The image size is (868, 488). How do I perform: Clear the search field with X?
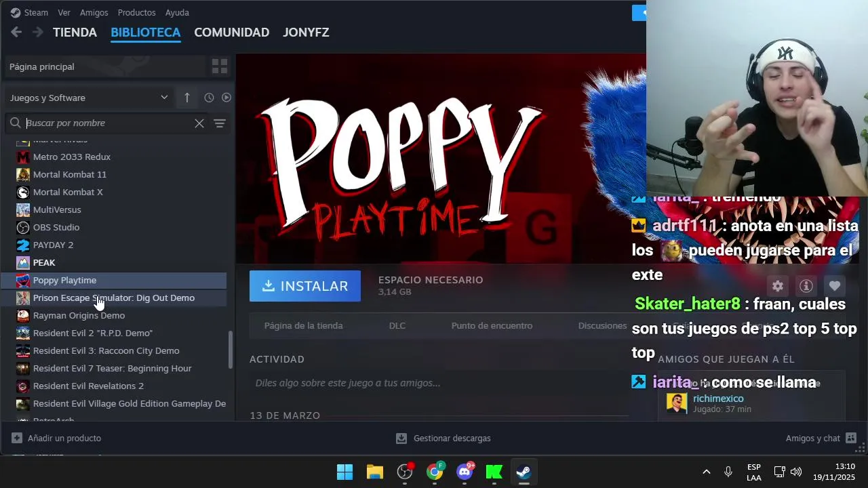(199, 123)
